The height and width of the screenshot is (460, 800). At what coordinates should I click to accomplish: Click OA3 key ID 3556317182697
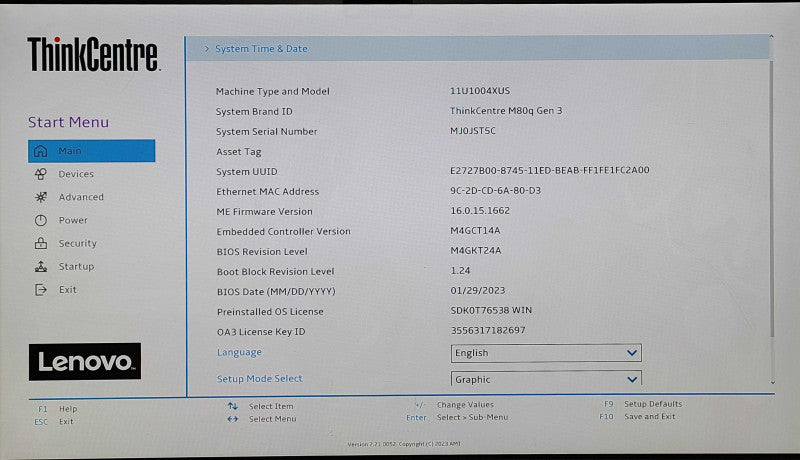(x=488, y=330)
